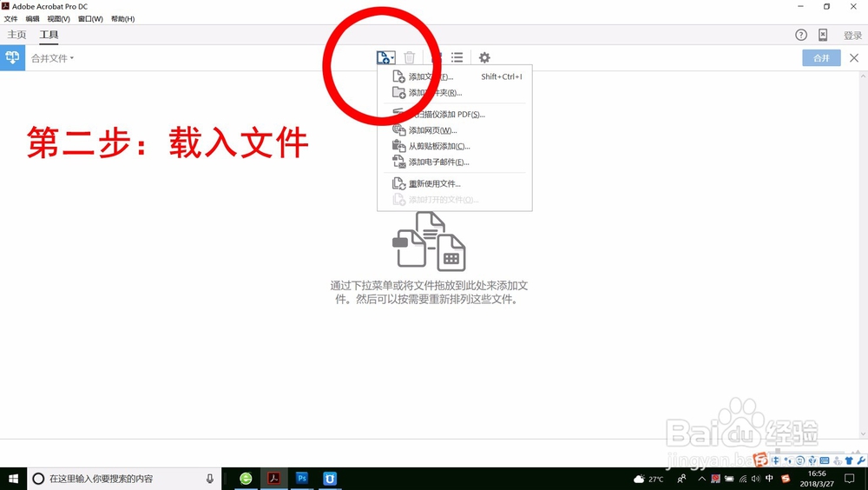Screen dimensions: 868x490
Task: Select 从剪贴板添加 menu entry
Action: click(x=455, y=146)
